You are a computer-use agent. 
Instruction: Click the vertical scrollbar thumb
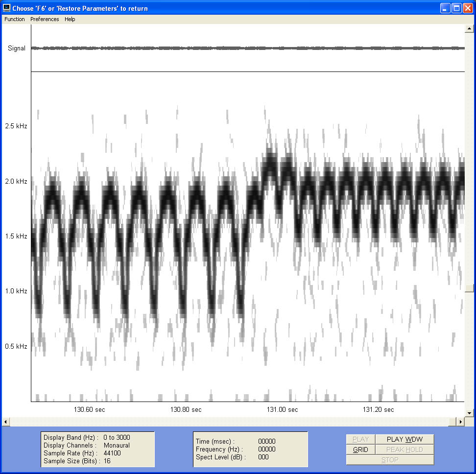pos(469,288)
